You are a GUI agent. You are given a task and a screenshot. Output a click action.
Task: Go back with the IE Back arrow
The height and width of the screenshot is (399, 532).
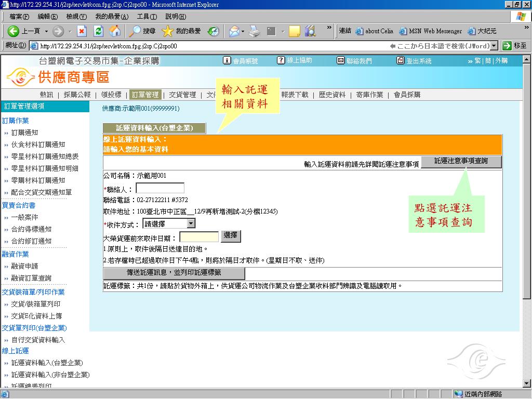click(x=14, y=31)
